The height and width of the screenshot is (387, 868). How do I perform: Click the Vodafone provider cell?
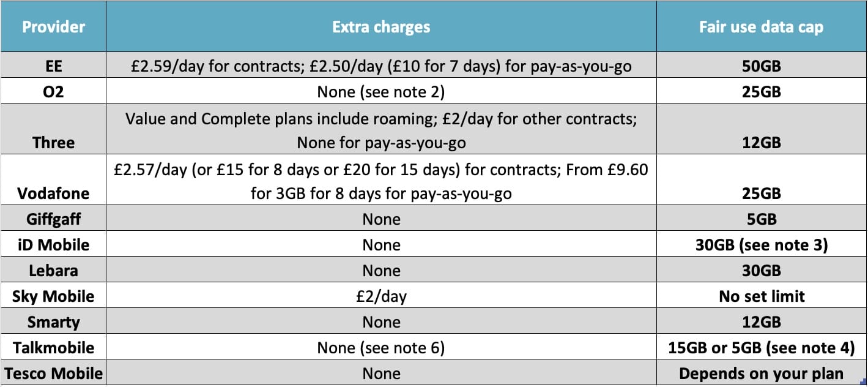(53, 193)
